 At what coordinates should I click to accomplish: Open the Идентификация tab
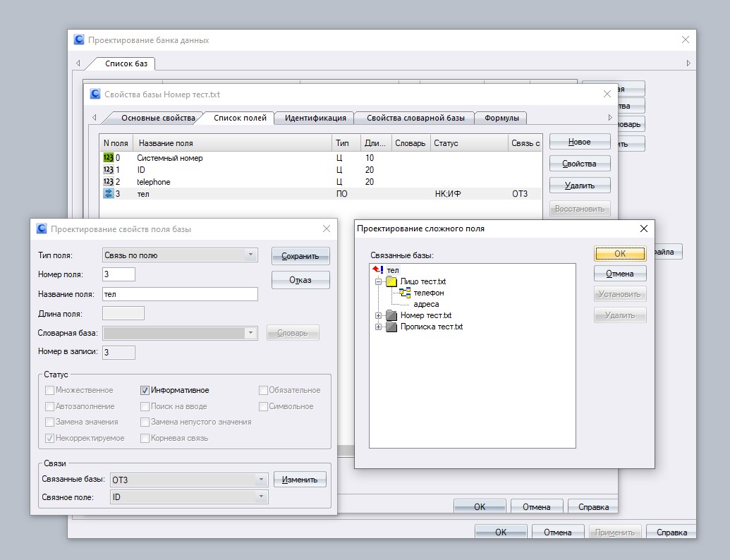click(315, 118)
